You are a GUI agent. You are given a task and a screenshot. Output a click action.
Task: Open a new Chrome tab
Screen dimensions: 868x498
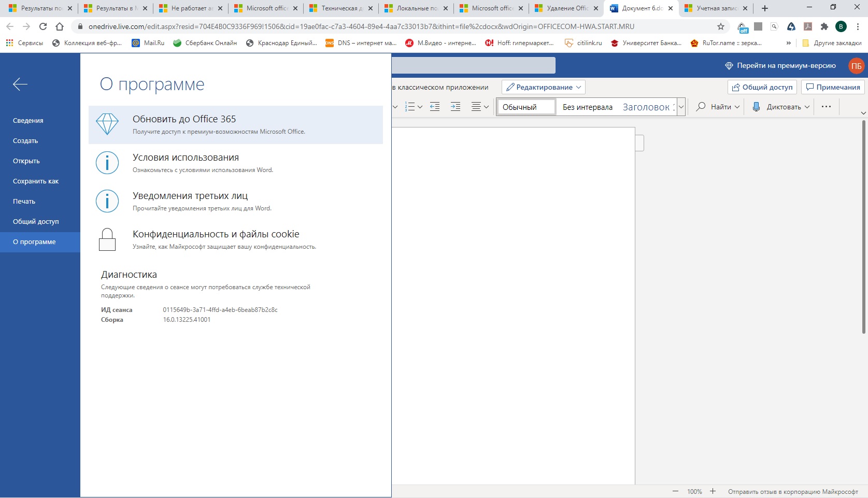coord(765,8)
